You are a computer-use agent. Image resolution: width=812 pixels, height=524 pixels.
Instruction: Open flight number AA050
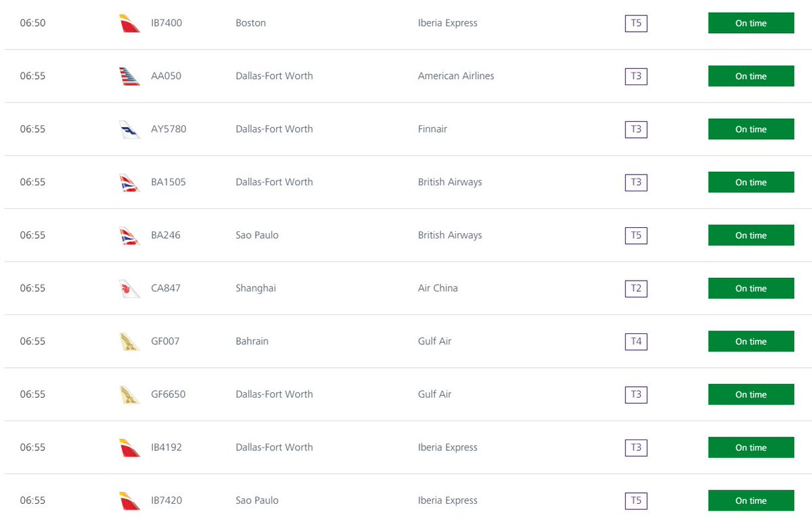coord(166,76)
